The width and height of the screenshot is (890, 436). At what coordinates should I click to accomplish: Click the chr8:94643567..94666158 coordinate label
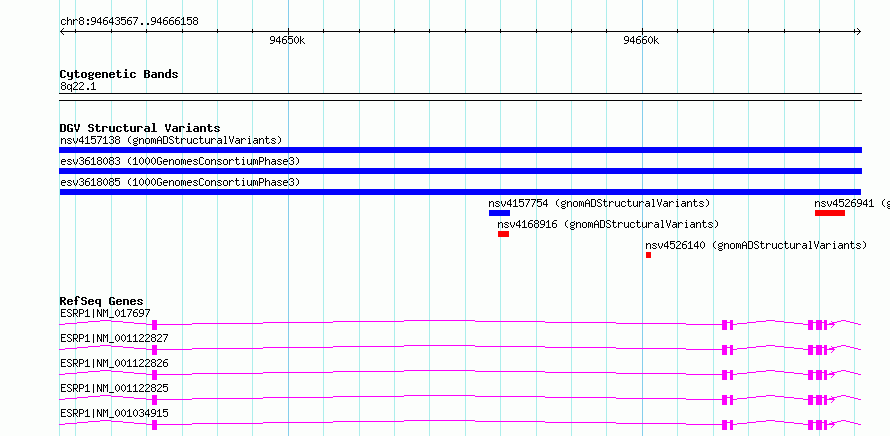[129, 22]
